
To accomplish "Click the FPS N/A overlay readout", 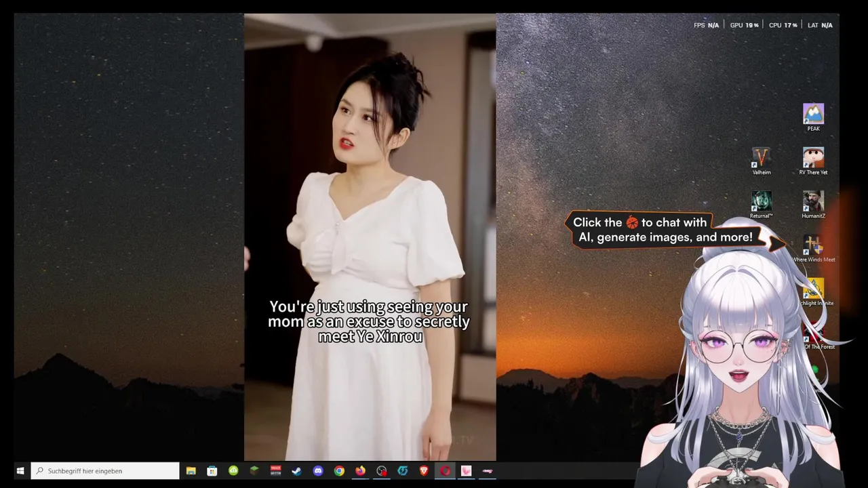I will [706, 25].
